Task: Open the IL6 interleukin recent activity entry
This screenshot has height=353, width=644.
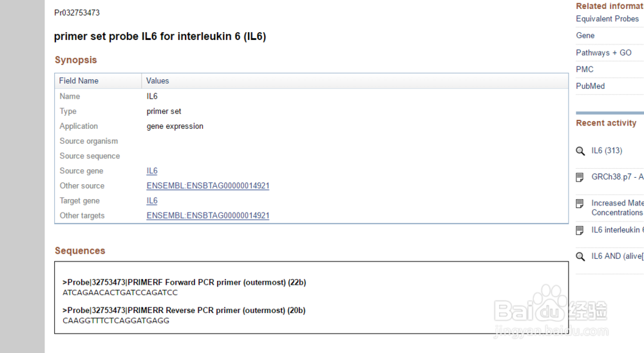Action: (x=618, y=230)
